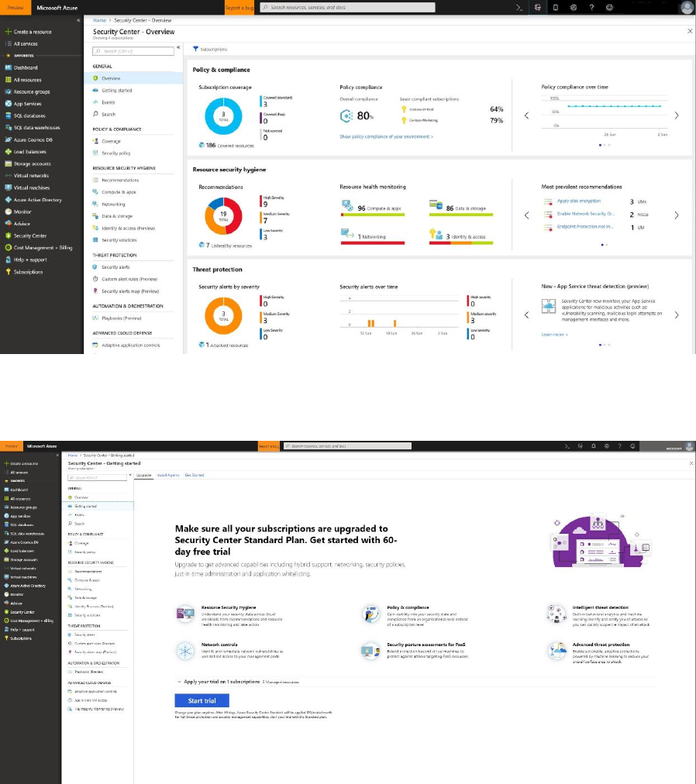The image size is (696, 784).
Task: Click the Resource groups icon in Overview sidebar
Action: [8, 91]
